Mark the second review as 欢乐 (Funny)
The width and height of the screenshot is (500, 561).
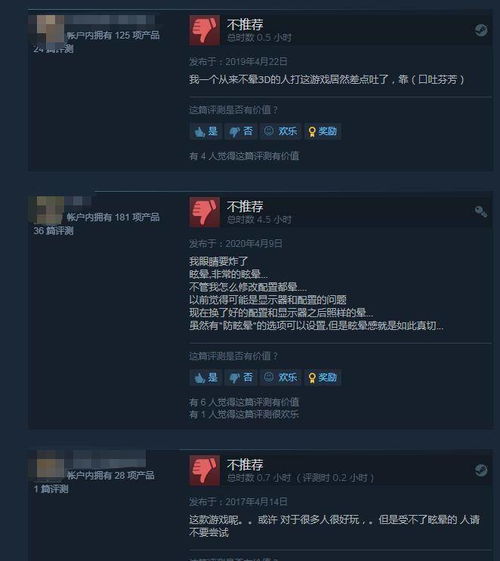(280, 377)
